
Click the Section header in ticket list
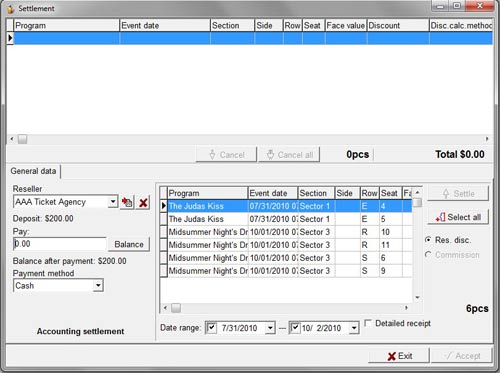[316, 193]
